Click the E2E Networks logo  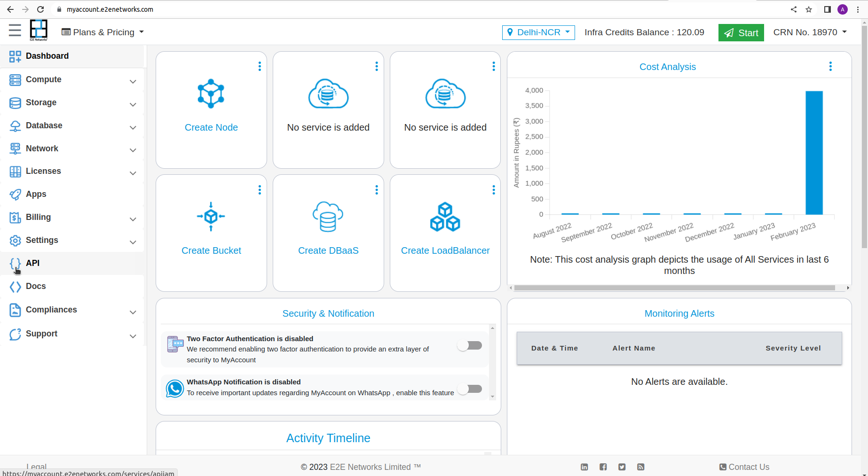click(39, 31)
